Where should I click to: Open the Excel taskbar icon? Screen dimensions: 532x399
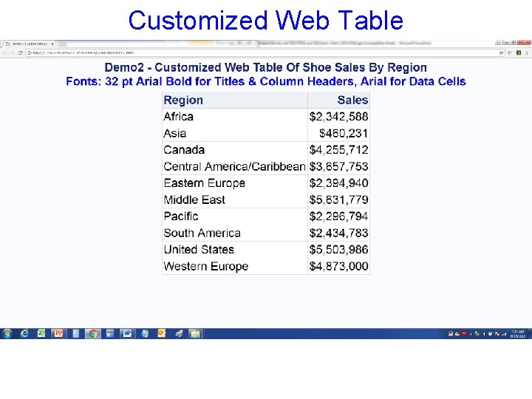(x=41, y=333)
